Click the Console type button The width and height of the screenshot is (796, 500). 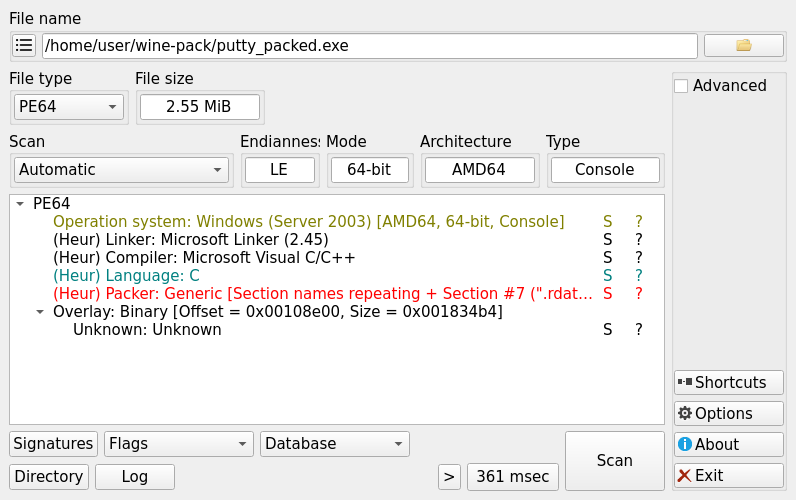(605, 170)
